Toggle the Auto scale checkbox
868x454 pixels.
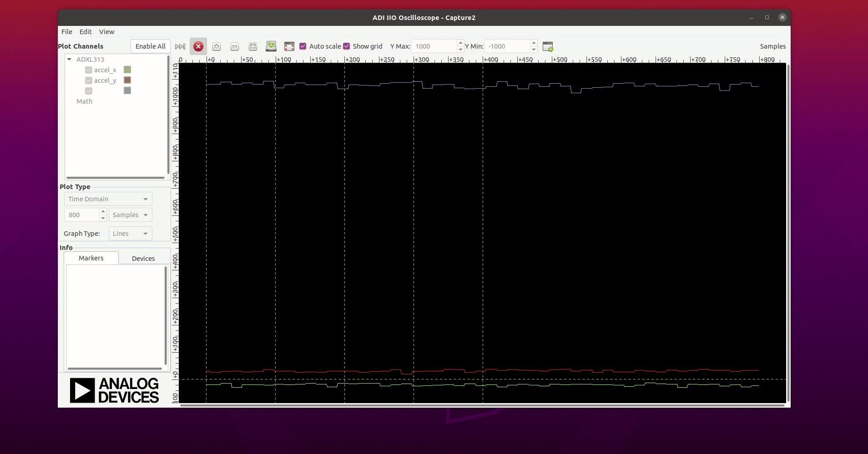(303, 46)
